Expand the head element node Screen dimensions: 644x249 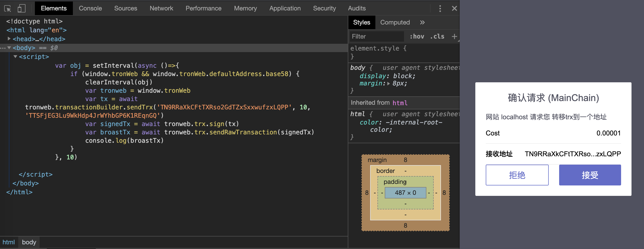pyautogui.click(x=9, y=39)
